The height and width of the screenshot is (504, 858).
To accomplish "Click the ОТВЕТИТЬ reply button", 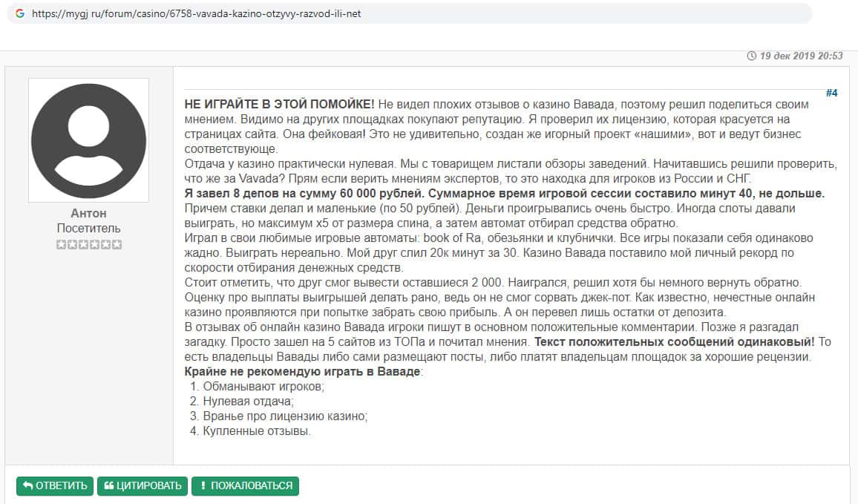I will click(55, 486).
